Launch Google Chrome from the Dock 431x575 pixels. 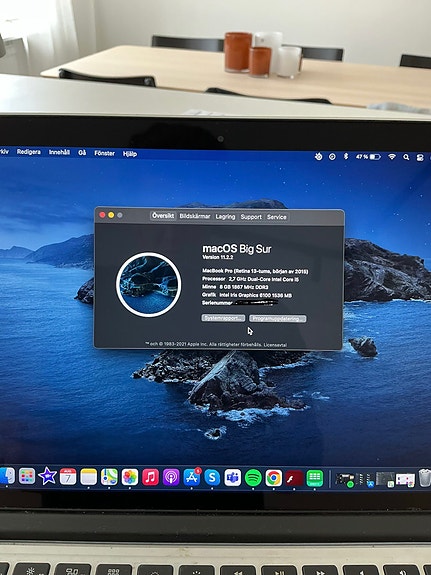(x=274, y=477)
